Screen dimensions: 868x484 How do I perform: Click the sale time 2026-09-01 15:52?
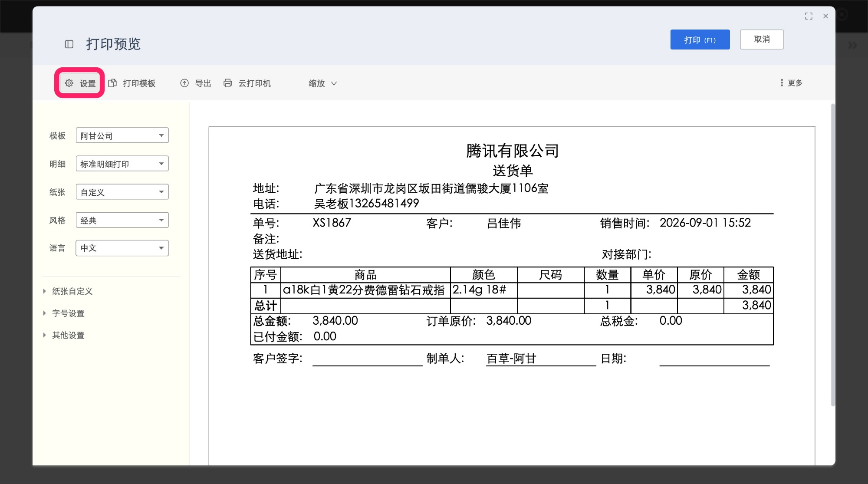coord(705,223)
